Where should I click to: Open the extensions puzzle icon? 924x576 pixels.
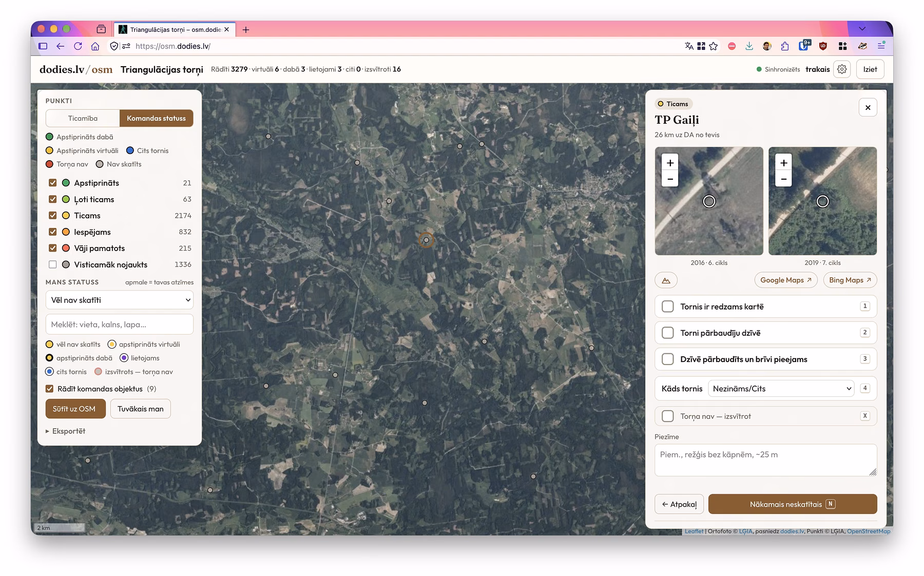[x=784, y=46]
